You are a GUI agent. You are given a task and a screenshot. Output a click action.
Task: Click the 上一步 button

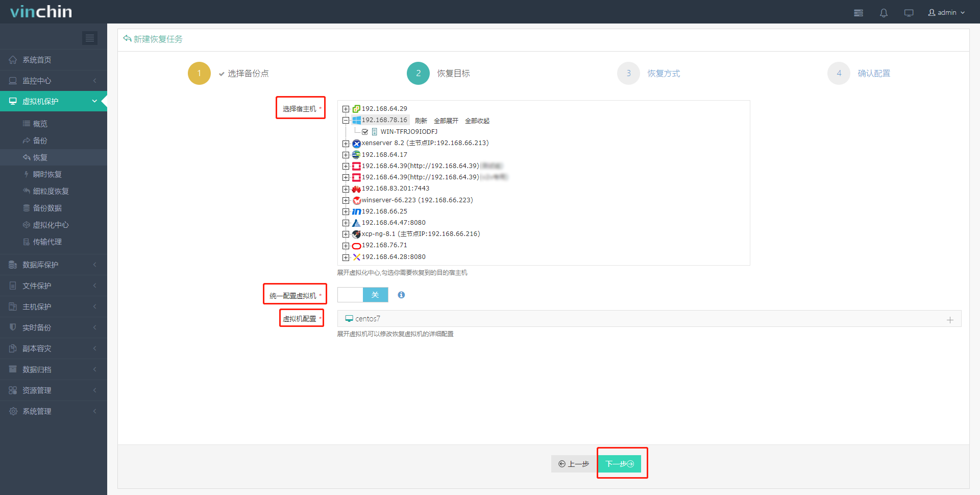click(573, 464)
